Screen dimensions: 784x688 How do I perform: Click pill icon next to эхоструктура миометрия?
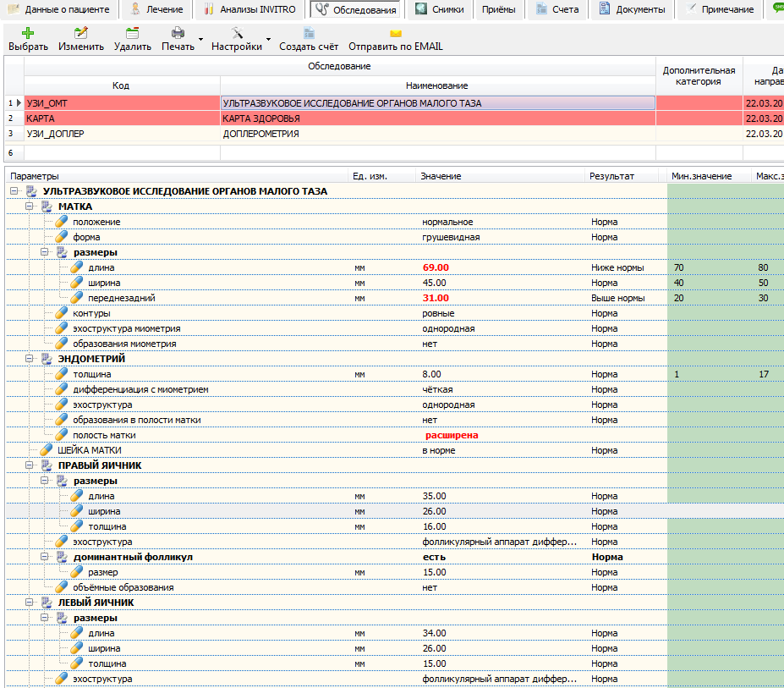coord(62,328)
